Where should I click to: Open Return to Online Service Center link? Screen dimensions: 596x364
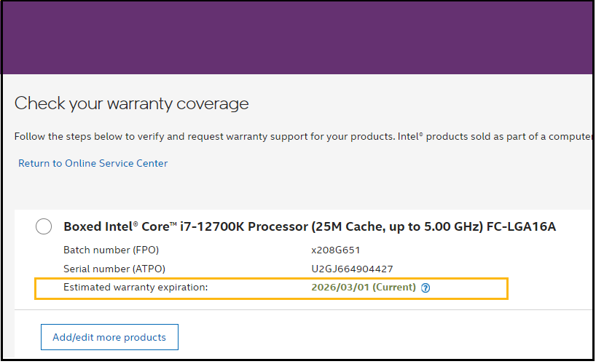pyautogui.click(x=93, y=163)
